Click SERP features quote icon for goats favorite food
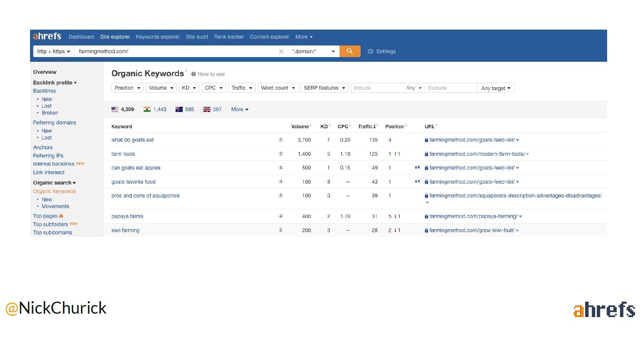Image resolution: width=644 pixels, height=360 pixels. coord(417,182)
